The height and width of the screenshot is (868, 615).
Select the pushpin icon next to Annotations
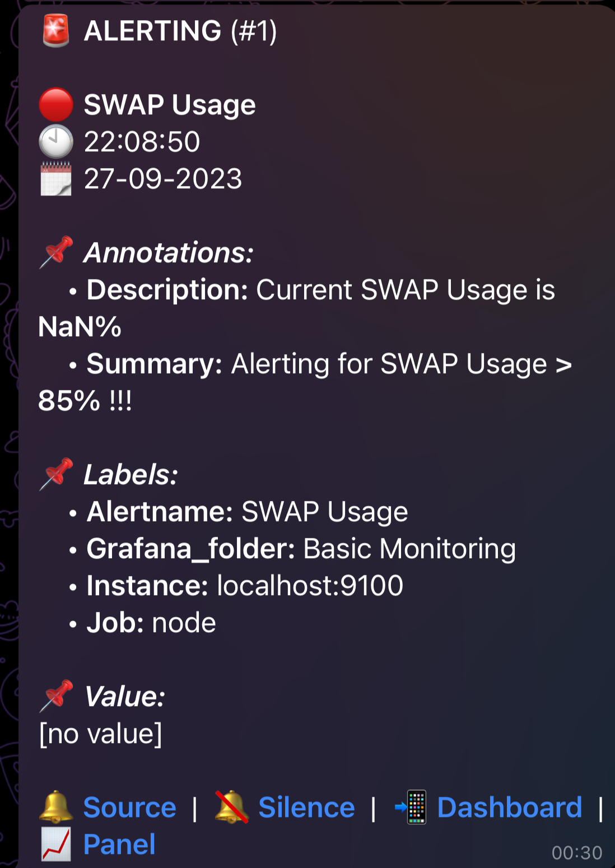pyautogui.click(x=56, y=252)
